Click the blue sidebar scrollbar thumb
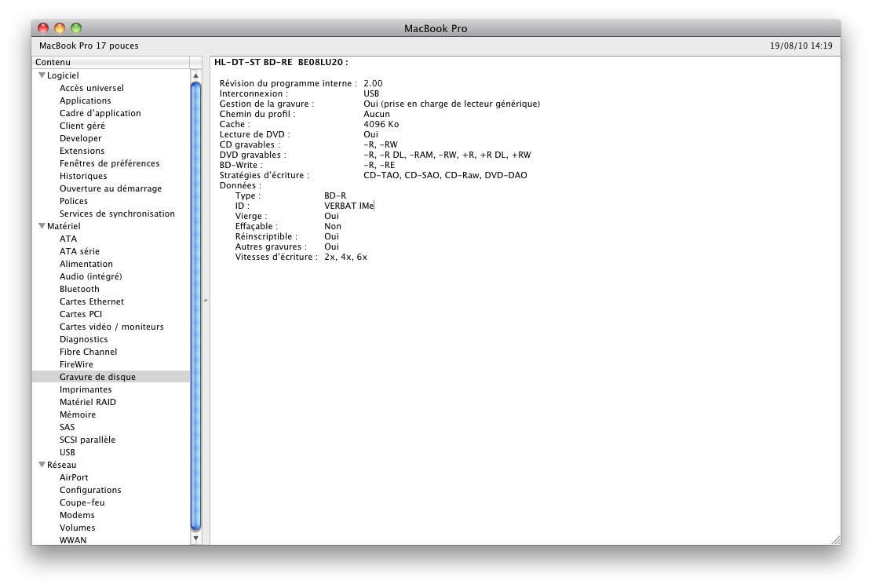The height and width of the screenshot is (588, 872). tap(195, 306)
